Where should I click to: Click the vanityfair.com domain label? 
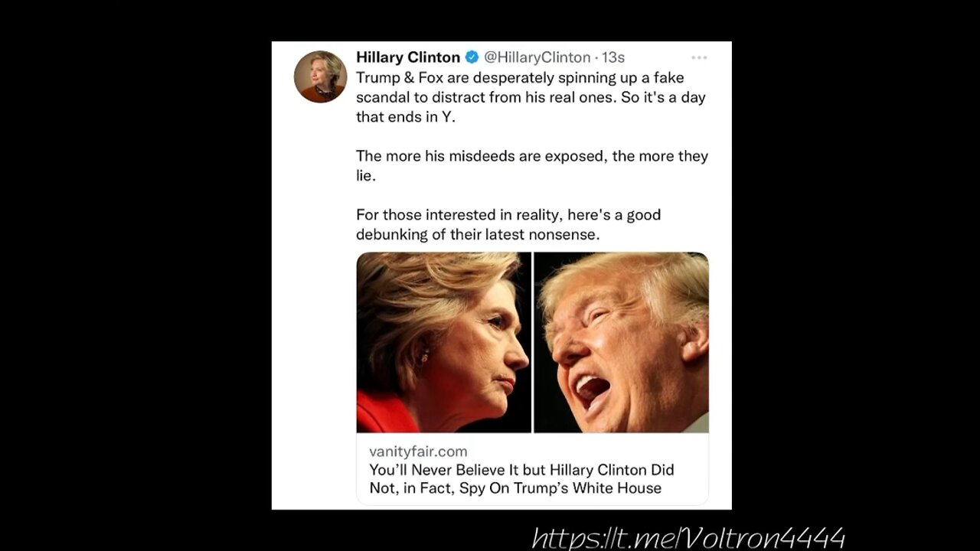click(418, 452)
